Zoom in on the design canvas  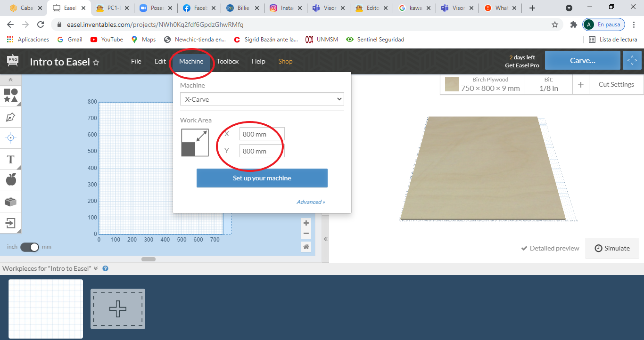click(x=306, y=223)
